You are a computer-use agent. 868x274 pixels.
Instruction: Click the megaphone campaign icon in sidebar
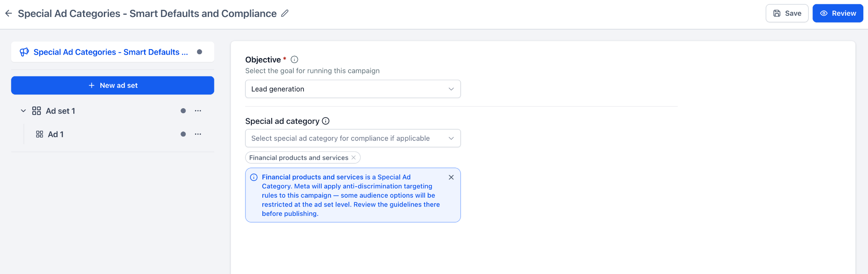tap(24, 52)
